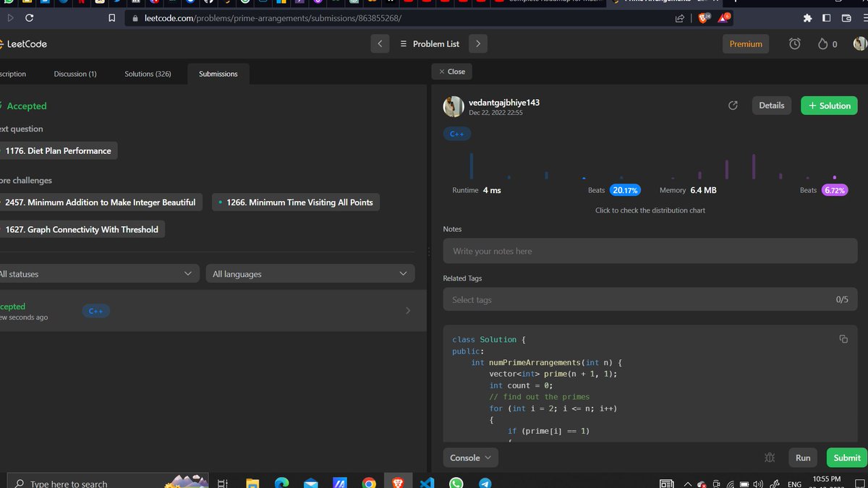This screenshot has height=488, width=868.
Task: Open the Select tags field
Action: click(x=650, y=299)
